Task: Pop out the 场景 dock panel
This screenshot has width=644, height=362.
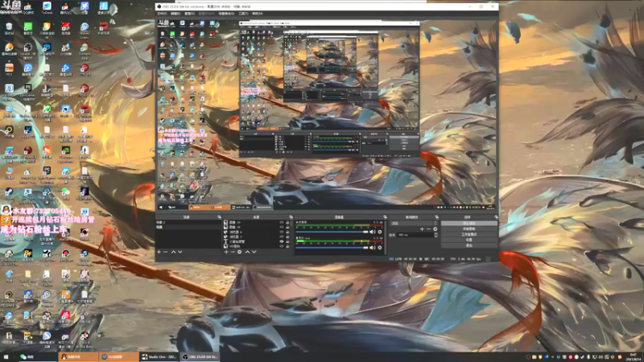Action: click(219, 217)
